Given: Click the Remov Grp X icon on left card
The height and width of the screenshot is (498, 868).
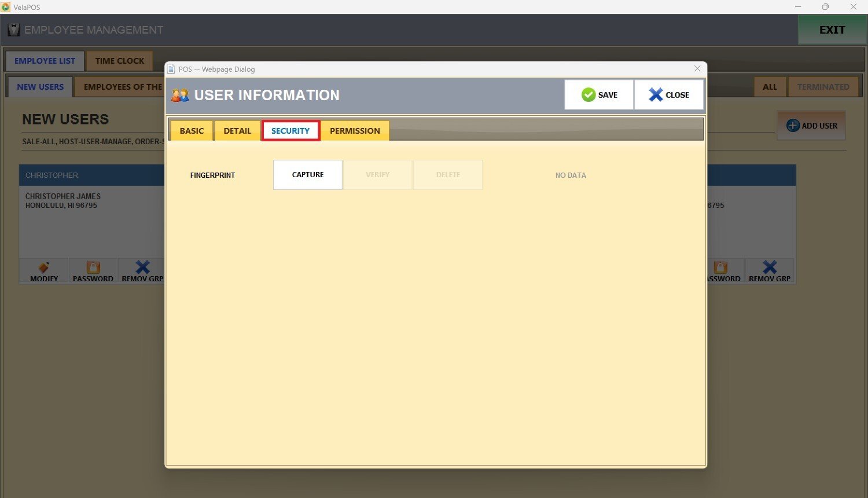Looking at the screenshot, I should pos(142,268).
